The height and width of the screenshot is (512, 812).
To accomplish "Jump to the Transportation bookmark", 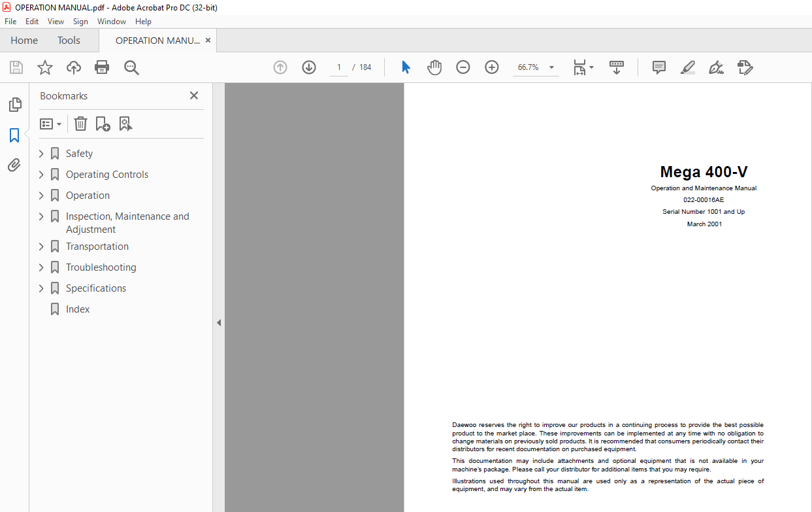I will click(x=97, y=247).
